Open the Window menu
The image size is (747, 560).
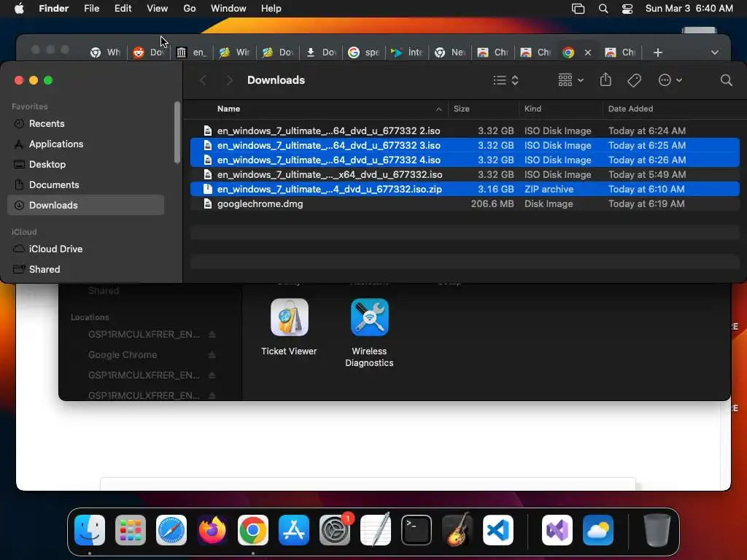point(228,9)
